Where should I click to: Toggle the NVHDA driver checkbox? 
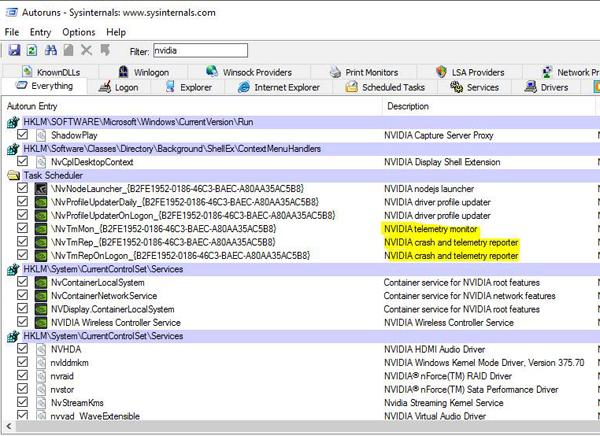click(23, 349)
